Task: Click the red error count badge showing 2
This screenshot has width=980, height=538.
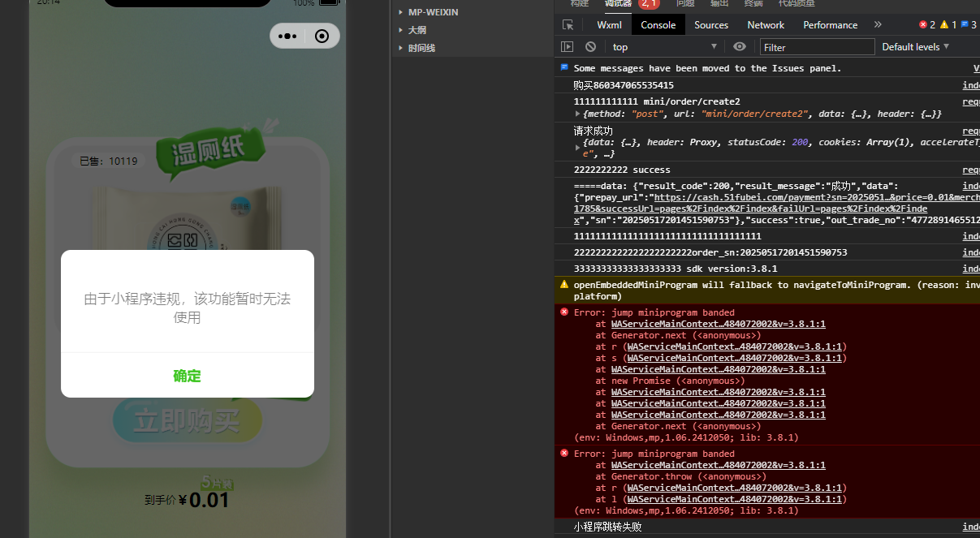Action: (x=927, y=25)
